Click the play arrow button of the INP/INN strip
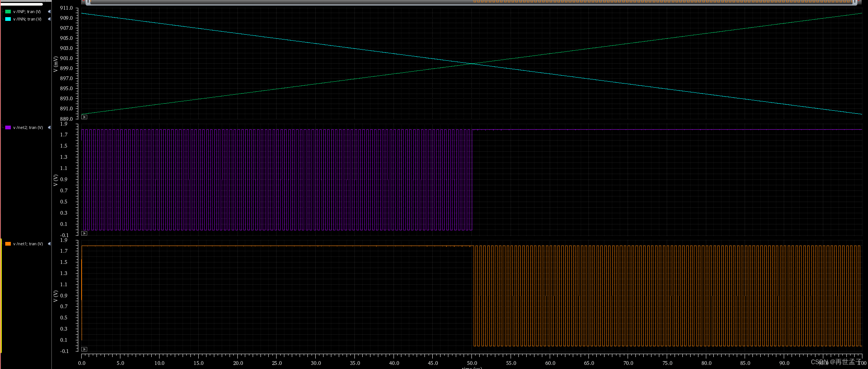 tap(84, 117)
